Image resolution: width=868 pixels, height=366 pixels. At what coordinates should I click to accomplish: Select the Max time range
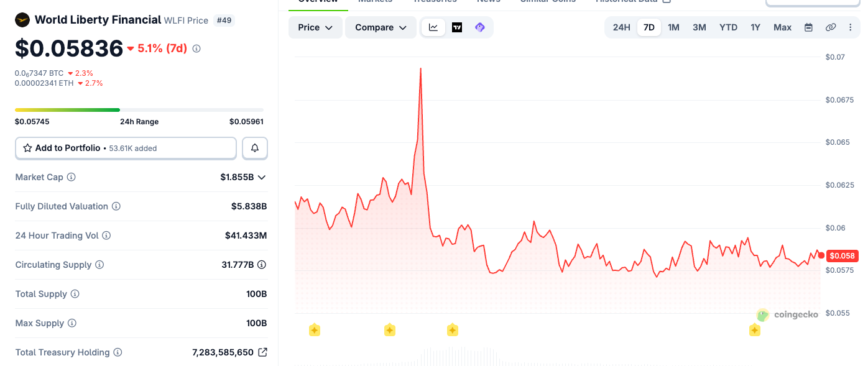[783, 27]
